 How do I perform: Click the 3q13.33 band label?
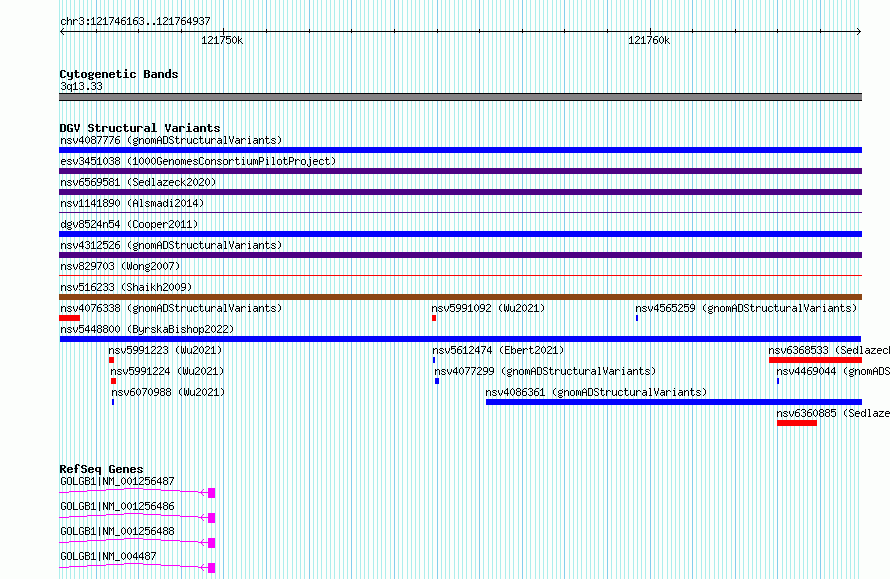81,86
